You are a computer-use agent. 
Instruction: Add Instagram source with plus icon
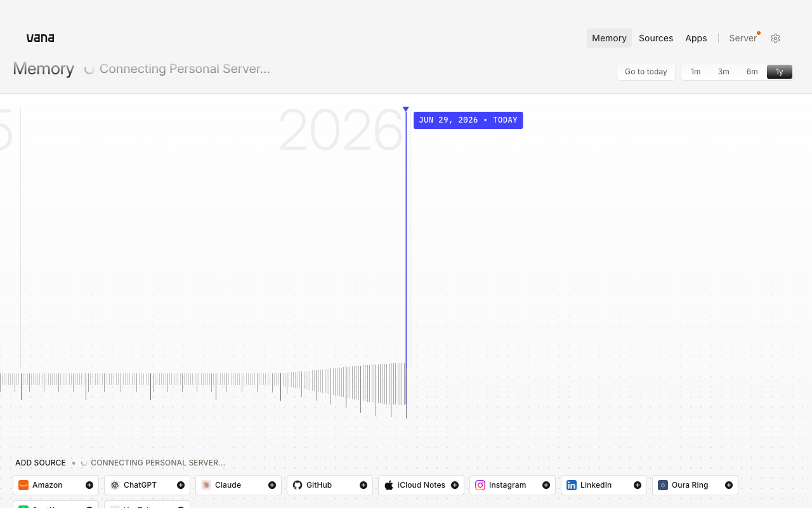[546, 485]
